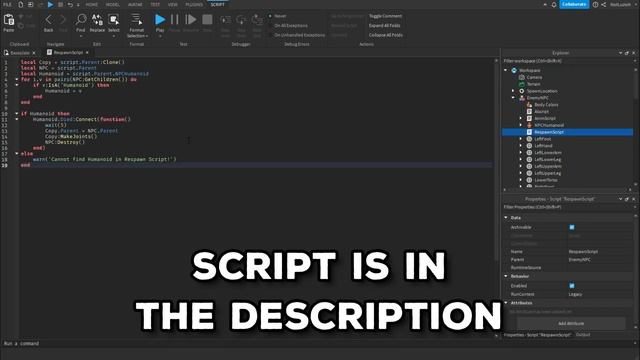Select LeftLowerLeg in Explorer tree
640x360 pixels.
pos(548,160)
